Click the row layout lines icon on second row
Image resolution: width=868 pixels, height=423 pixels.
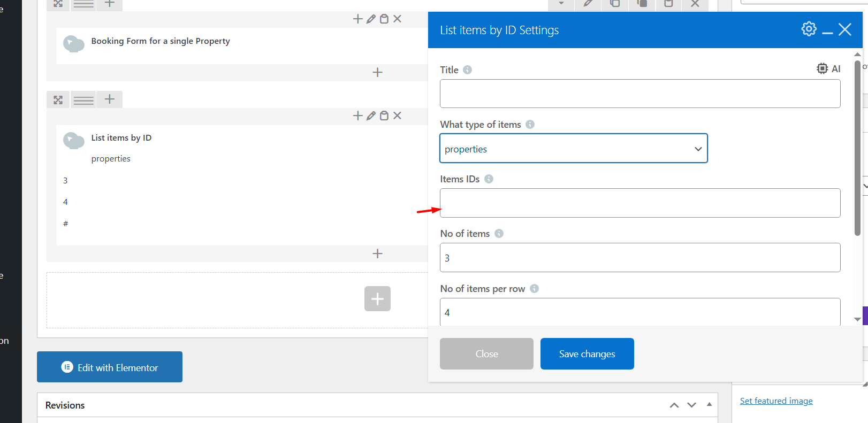click(x=83, y=100)
